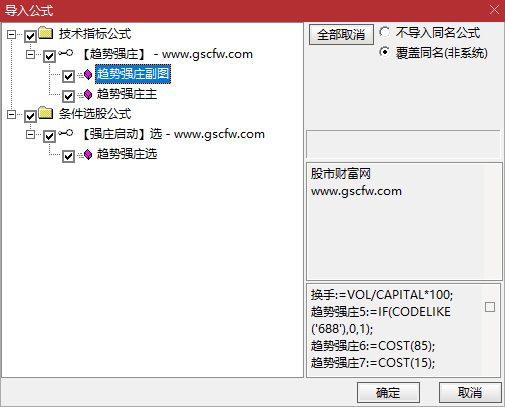Uncheck the 【趋势强庄】 group checkbox

[49, 56]
